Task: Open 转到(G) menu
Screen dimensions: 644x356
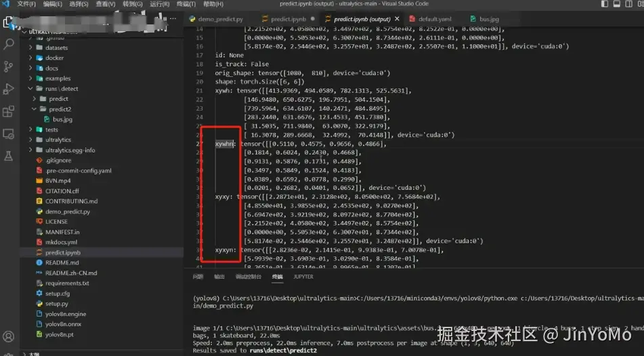Action: tap(133, 3)
